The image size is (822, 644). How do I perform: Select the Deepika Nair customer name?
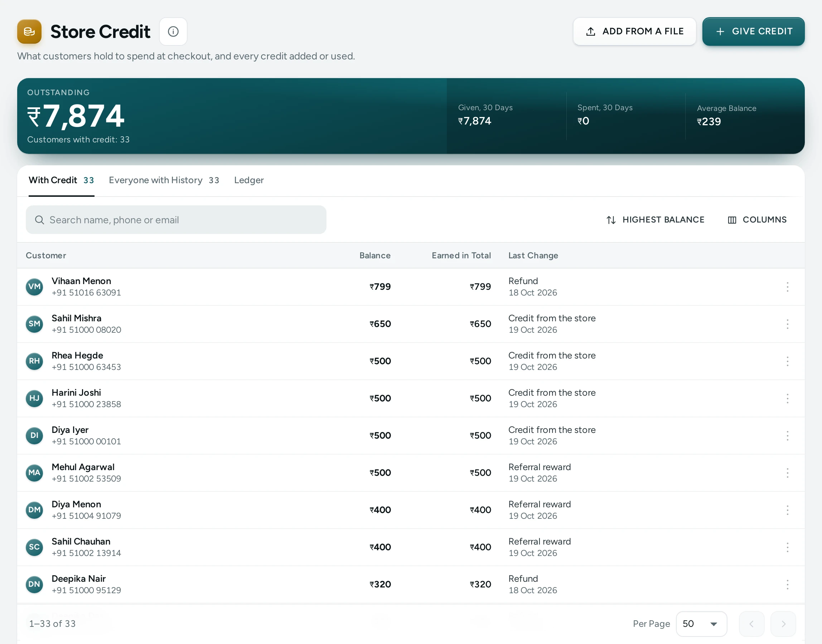[78, 579]
